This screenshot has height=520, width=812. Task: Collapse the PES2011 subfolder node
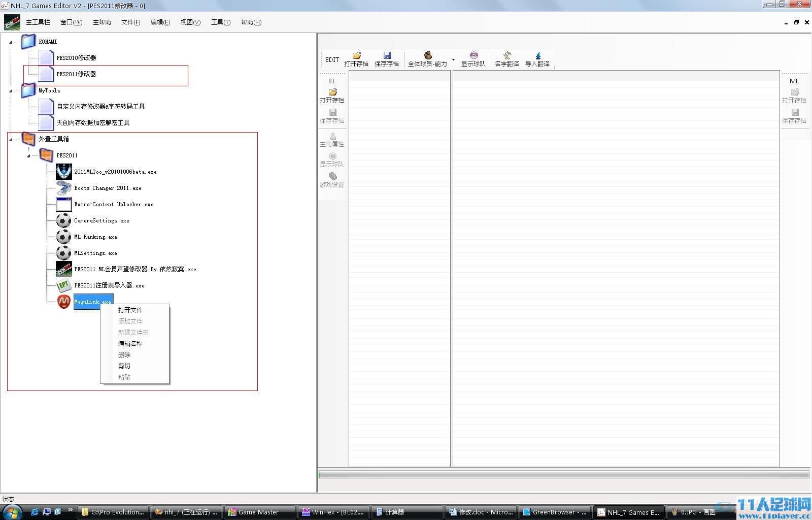(28, 156)
